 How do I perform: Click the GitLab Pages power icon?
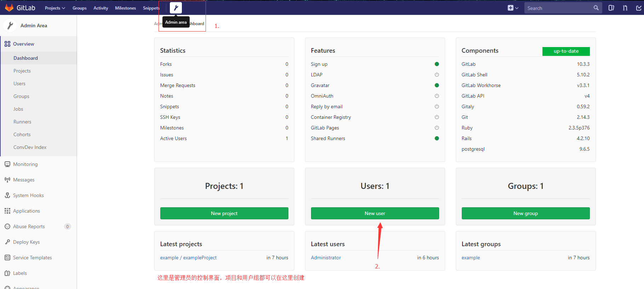[x=437, y=128]
